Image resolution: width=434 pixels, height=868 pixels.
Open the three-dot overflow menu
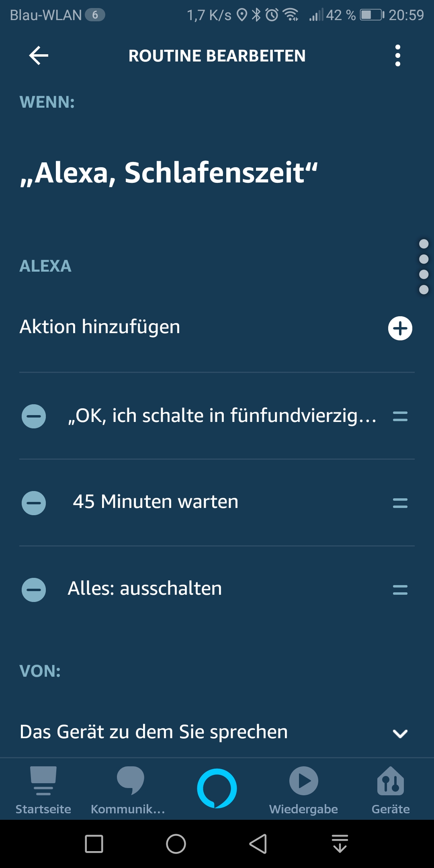pos(397,55)
